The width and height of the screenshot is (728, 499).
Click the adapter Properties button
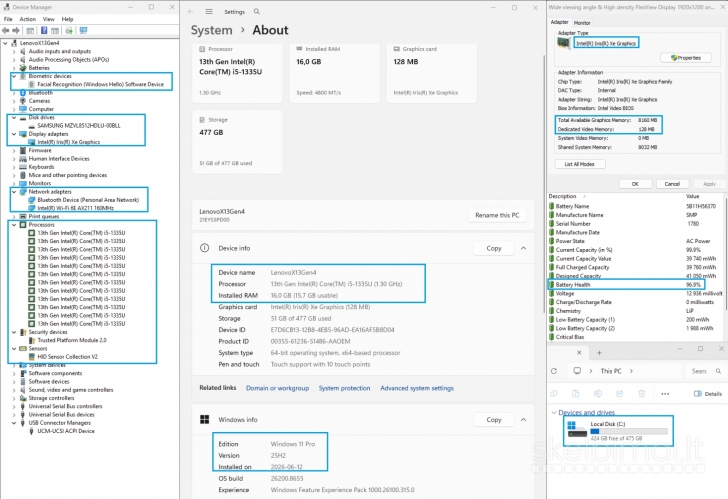[686, 58]
